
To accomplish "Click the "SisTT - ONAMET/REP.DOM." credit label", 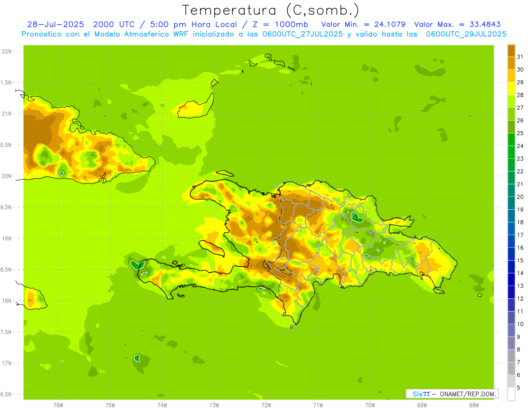I will (452, 394).
